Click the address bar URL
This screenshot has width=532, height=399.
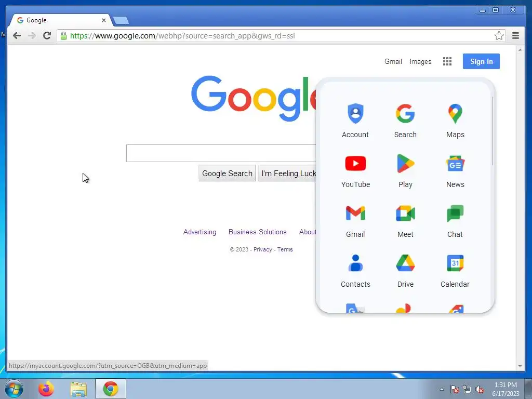[x=182, y=36]
